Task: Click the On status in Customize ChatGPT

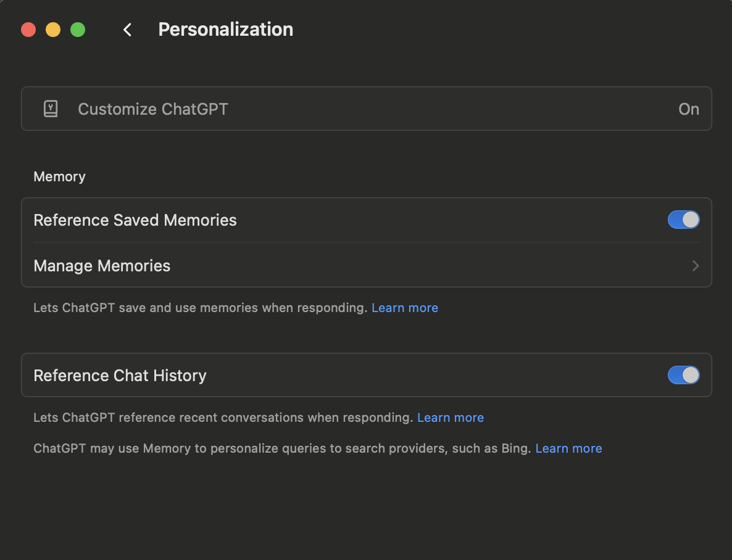Action: coord(689,109)
